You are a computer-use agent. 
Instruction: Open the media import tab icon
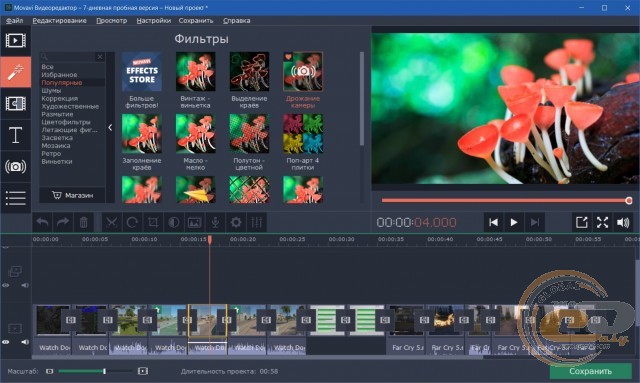tap(16, 40)
